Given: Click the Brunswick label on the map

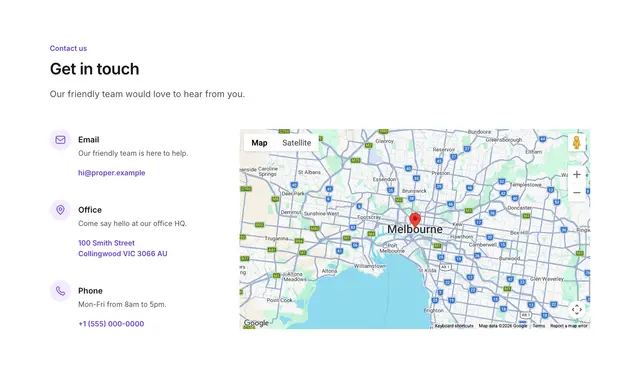Looking at the screenshot, I should [x=414, y=191].
